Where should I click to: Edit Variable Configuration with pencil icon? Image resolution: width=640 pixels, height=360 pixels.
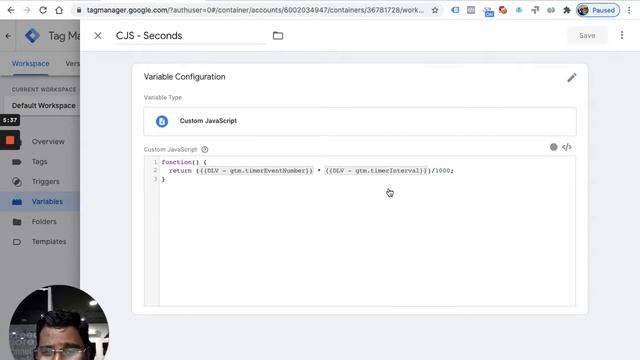point(571,78)
